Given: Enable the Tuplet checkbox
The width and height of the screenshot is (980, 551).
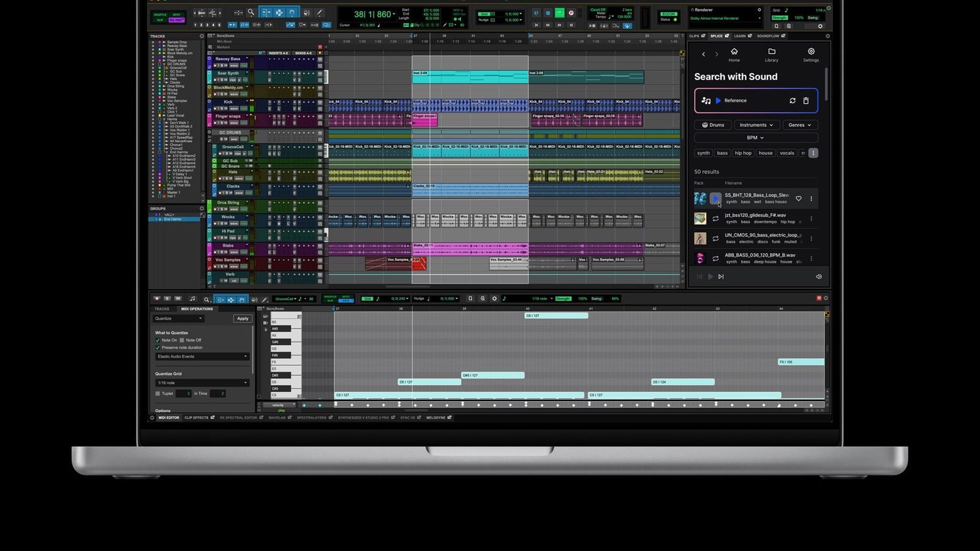Looking at the screenshot, I should coord(157,394).
